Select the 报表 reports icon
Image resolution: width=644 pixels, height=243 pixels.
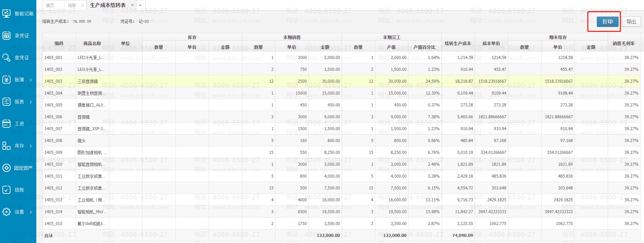(x=6, y=102)
